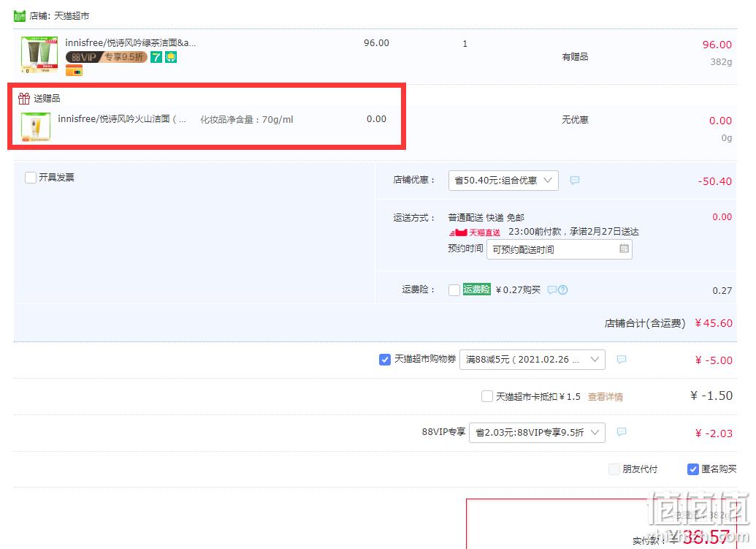Expand the 满88减5元 coupon dropdown
Viewport: 756px width, 549px height.
(532, 360)
